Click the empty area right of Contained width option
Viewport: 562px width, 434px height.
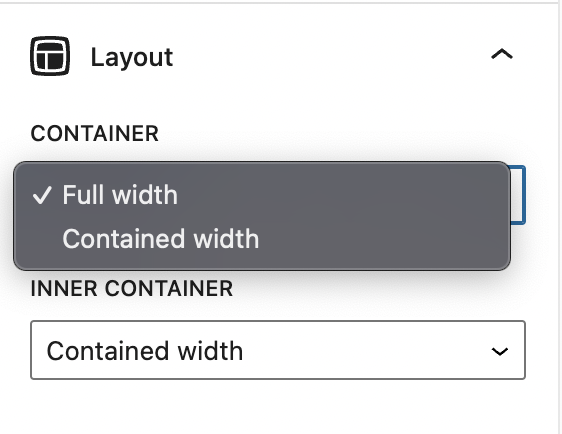click(382, 239)
